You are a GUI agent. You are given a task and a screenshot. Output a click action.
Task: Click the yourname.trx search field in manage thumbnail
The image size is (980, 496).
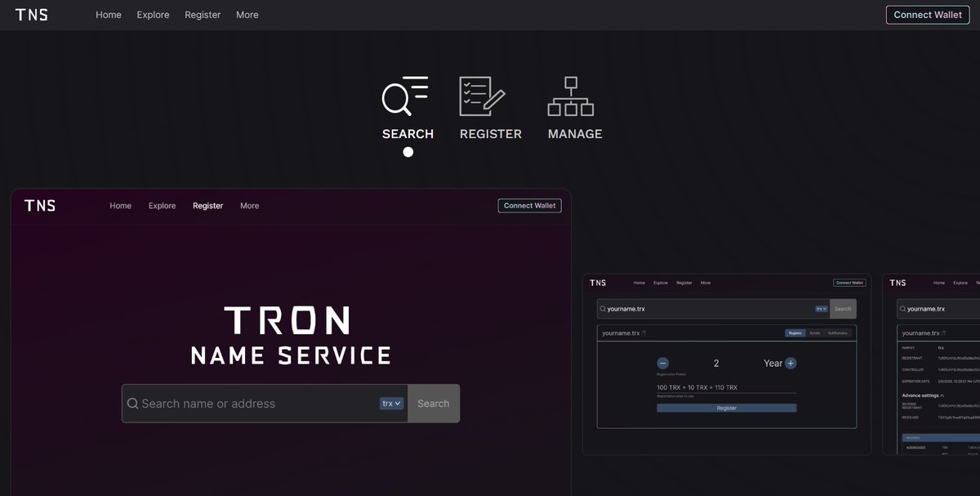(938, 309)
